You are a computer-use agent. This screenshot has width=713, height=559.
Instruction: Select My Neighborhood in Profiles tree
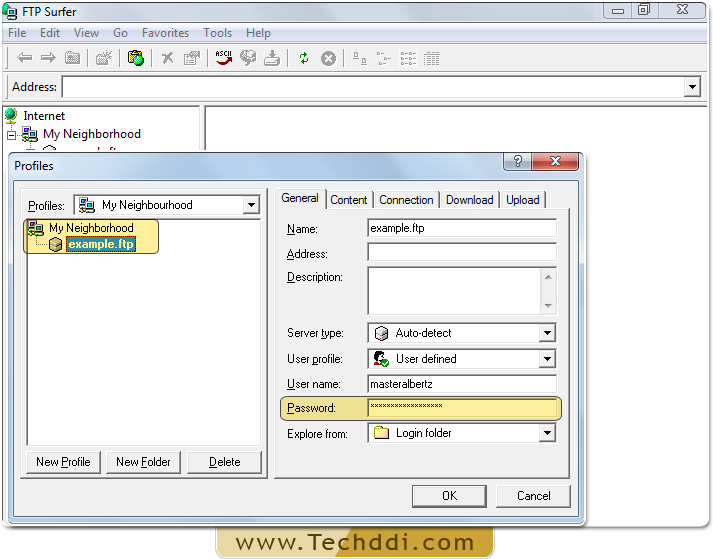pos(91,228)
